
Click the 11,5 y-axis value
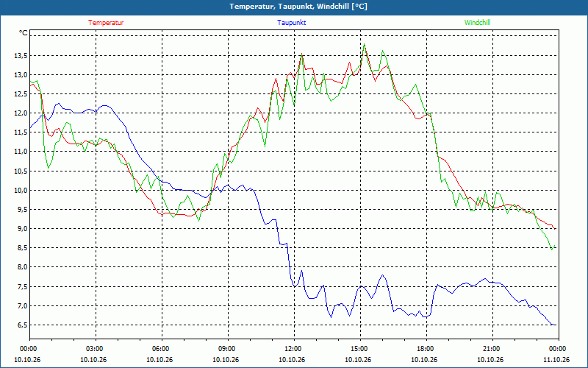pyautogui.click(x=21, y=132)
